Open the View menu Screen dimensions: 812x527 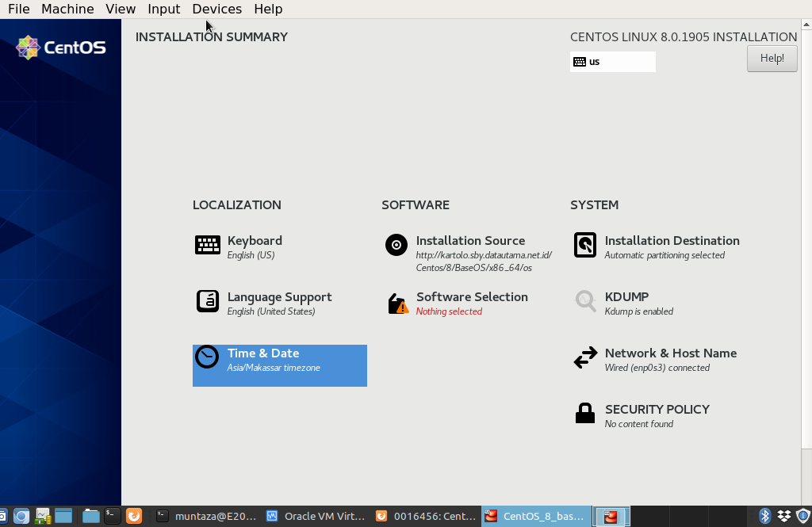121,10
